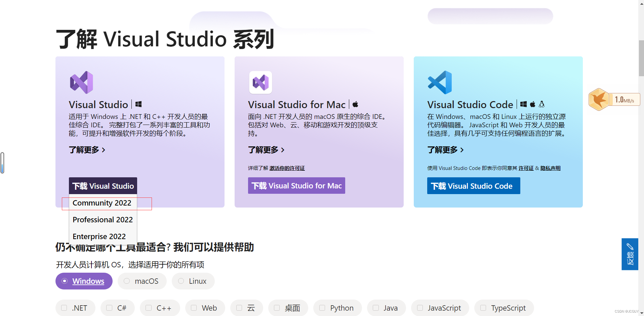Click the Visual Studio Code blue logo icon
The image size is (644, 316).
click(x=440, y=82)
